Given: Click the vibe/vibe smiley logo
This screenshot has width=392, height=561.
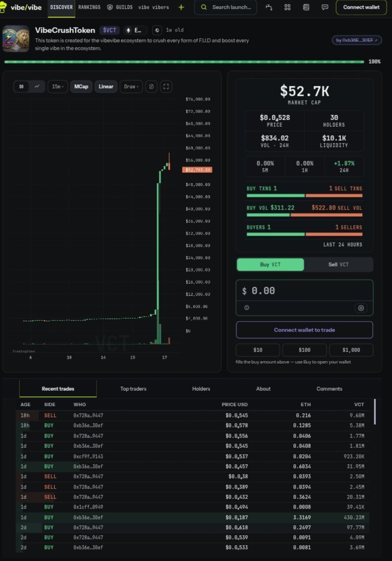Looking at the screenshot, I should pyautogui.click(x=4, y=7).
